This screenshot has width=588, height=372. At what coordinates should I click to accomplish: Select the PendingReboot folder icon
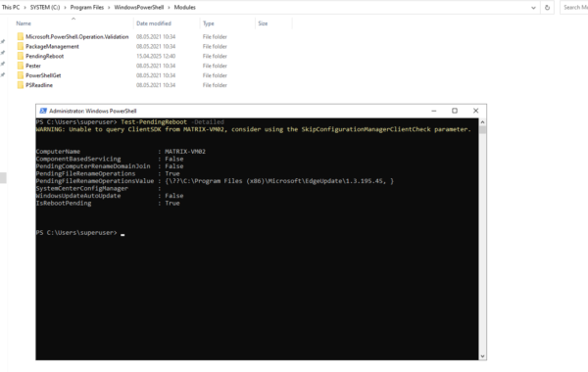point(21,56)
